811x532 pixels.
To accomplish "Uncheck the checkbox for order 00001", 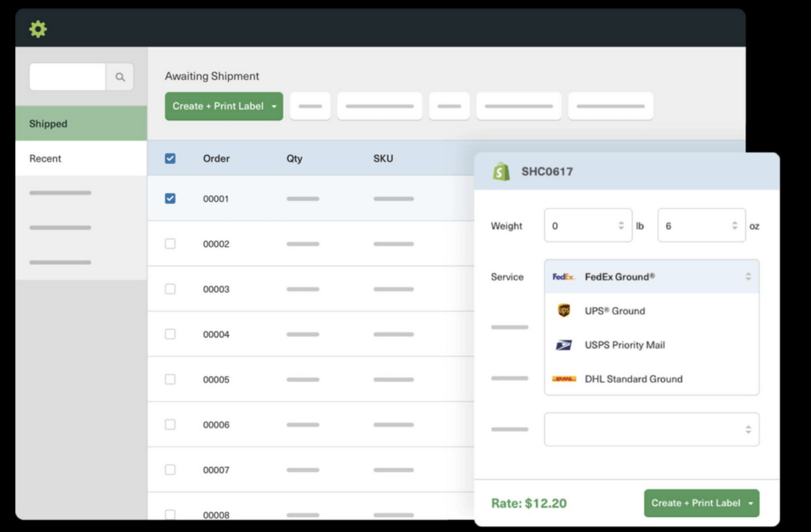I will point(169,199).
